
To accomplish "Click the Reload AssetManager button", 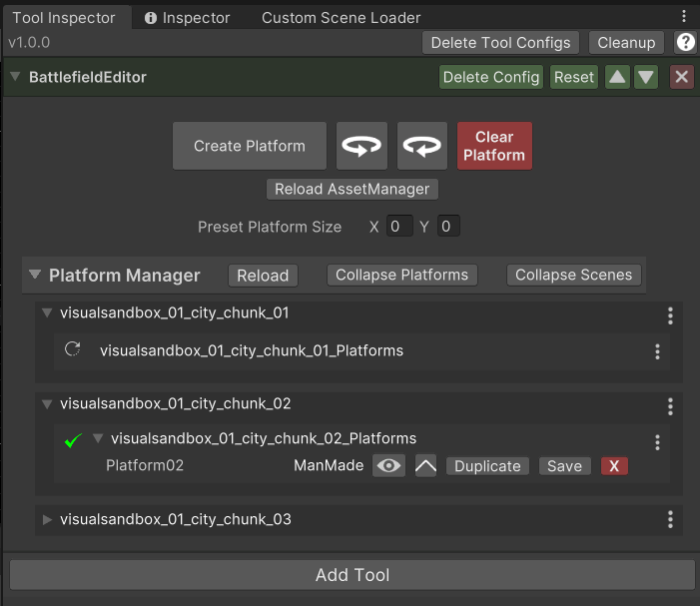I will [351, 189].
